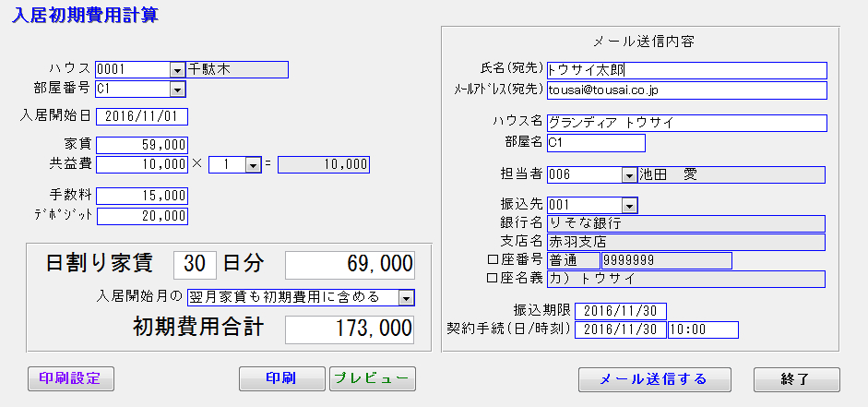Open the 担当者 dropdown list
Viewport: 868px width, 407px height.
(629, 174)
